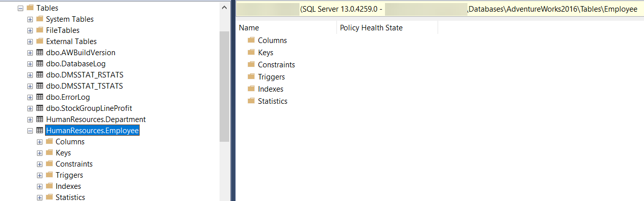Select FileTables in the tree
644x201 pixels.
(x=63, y=30)
